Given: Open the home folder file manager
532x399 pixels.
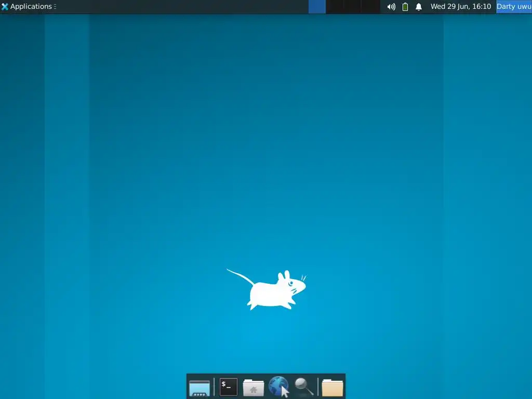Looking at the screenshot, I should 254,388.
